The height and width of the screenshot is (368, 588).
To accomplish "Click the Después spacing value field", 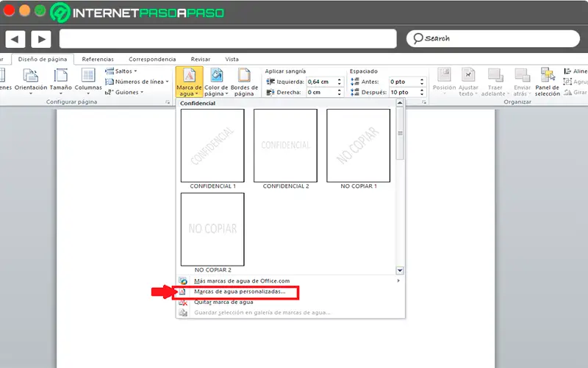I will [x=404, y=92].
